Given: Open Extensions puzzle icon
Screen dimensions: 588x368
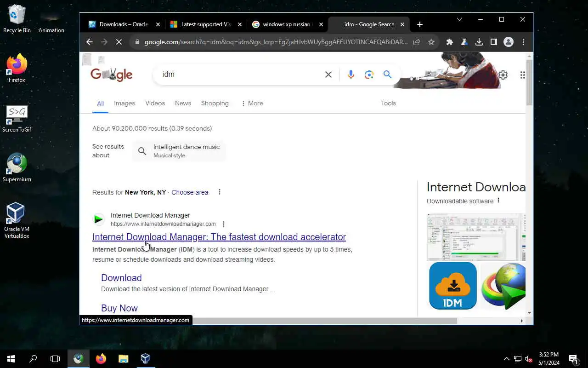Looking at the screenshot, I should click(x=450, y=42).
